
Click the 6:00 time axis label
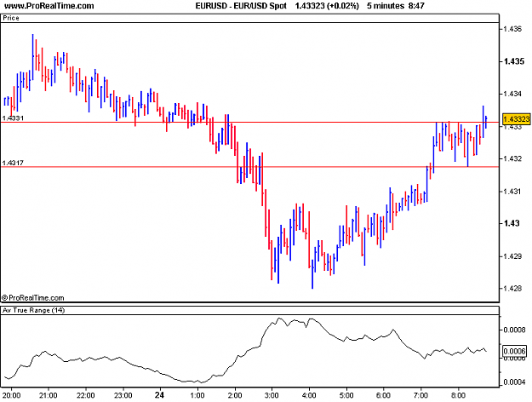(383, 395)
